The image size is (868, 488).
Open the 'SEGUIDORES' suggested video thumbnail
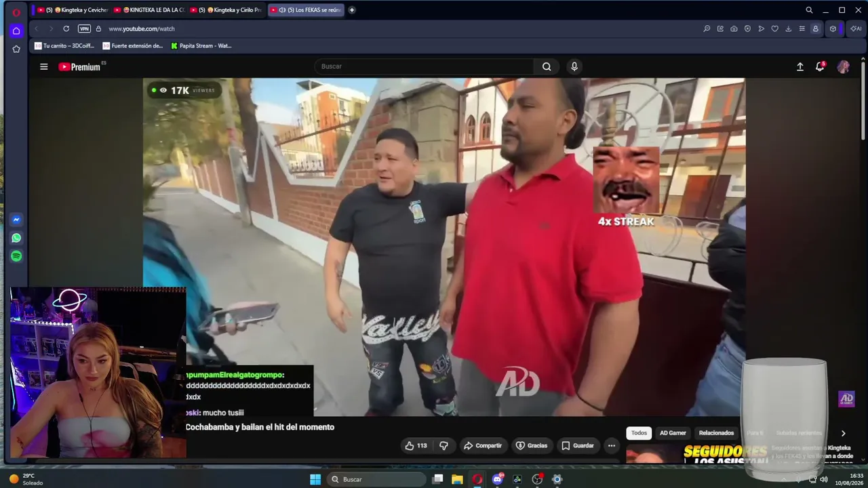(x=697, y=454)
